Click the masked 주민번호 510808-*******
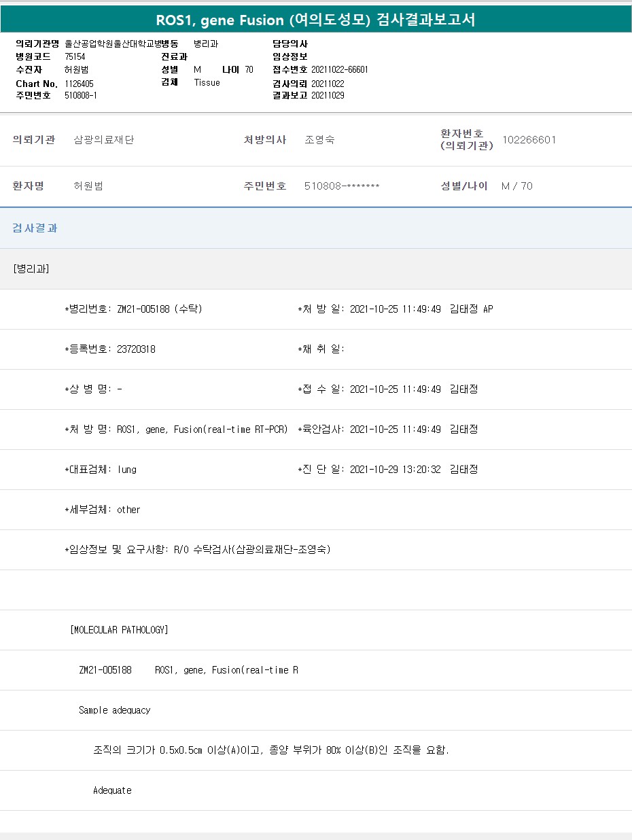Screen dimensions: 632x840 point(342,186)
